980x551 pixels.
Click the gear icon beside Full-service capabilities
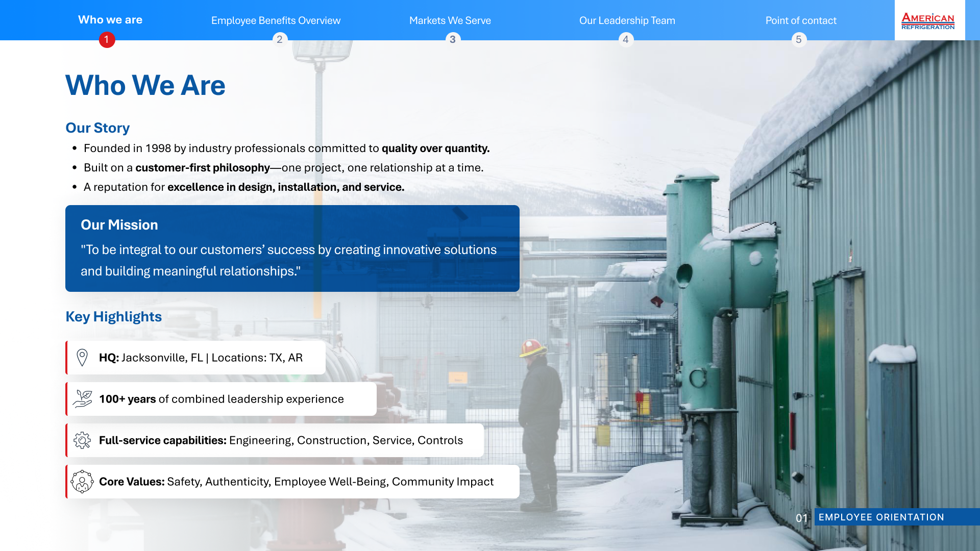coord(82,440)
